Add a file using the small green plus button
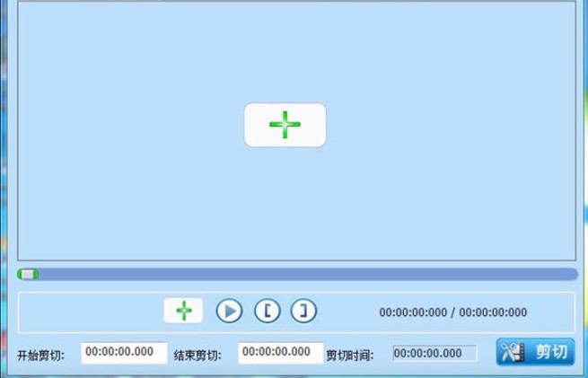The height and width of the screenshot is (378, 588). pyautogui.click(x=183, y=311)
